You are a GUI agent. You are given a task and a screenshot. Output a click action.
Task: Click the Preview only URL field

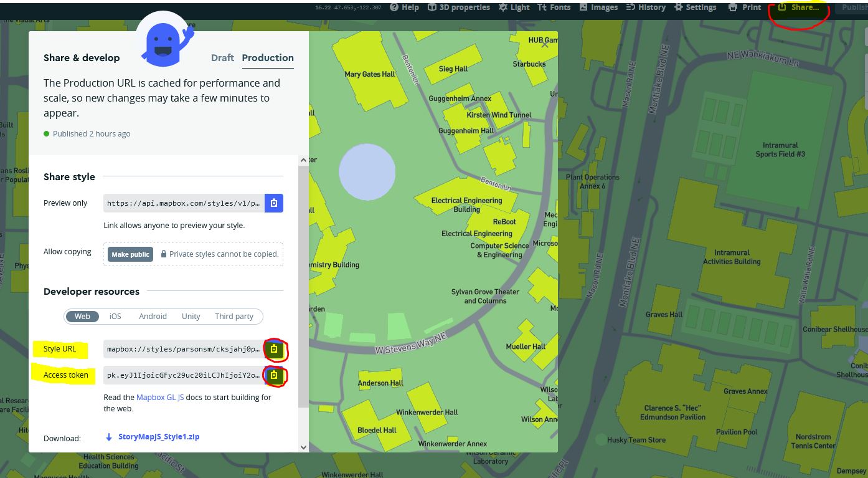click(x=184, y=203)
